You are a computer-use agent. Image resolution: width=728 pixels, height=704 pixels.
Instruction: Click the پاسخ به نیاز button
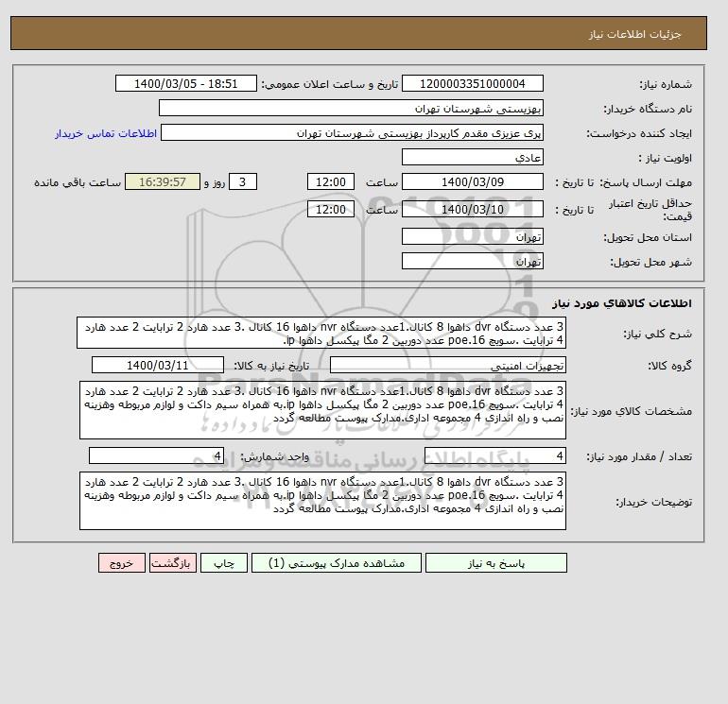click(x=495, y=563)
